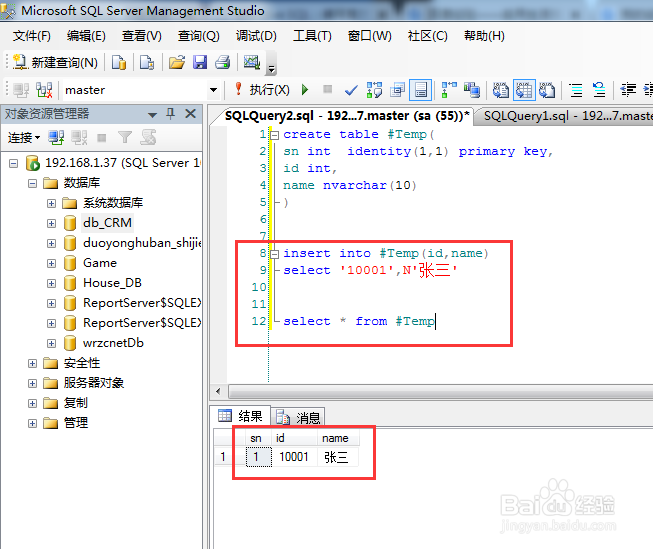Image resolution: width=653 pixels, height=549 pixels.
Task: Open the 窗口(W) menu
Action: [370, 36]
